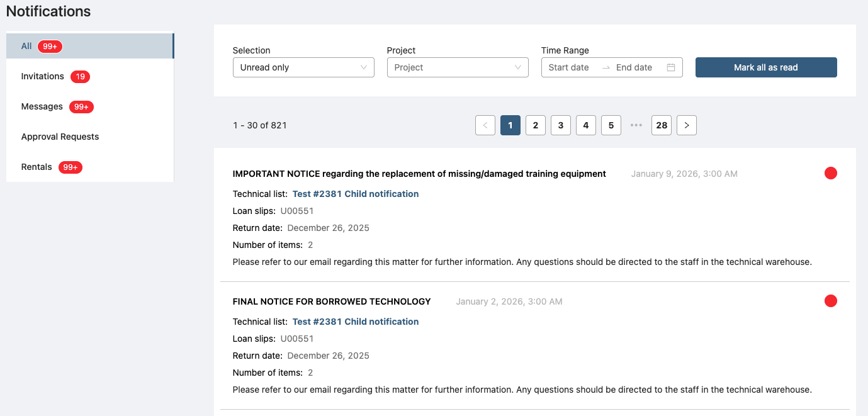
Task: Open the Approval Requests category
Action: (60, 137)
